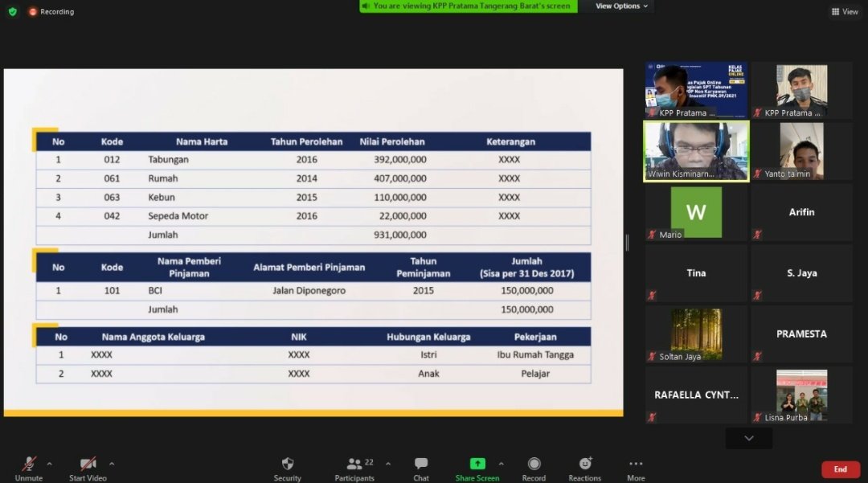This screenshot has height=483, width=868.
Task: Switch layout using the View button
Action: [845, 12]
